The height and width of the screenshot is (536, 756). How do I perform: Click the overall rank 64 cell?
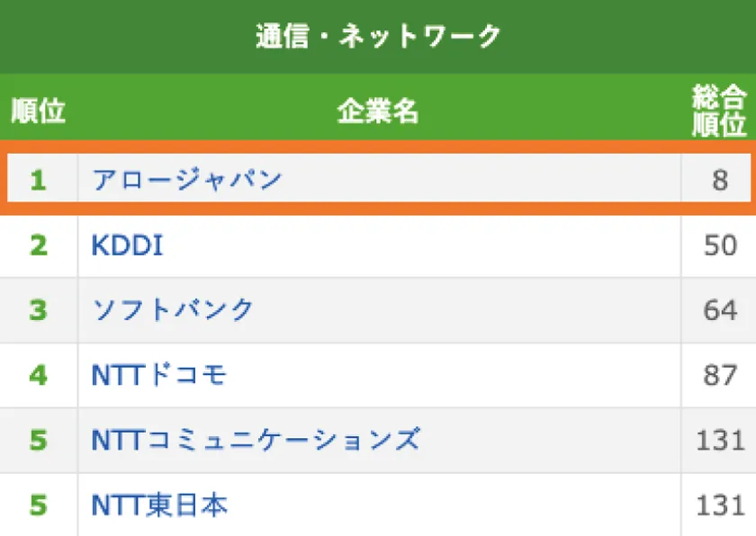point(720,310)
